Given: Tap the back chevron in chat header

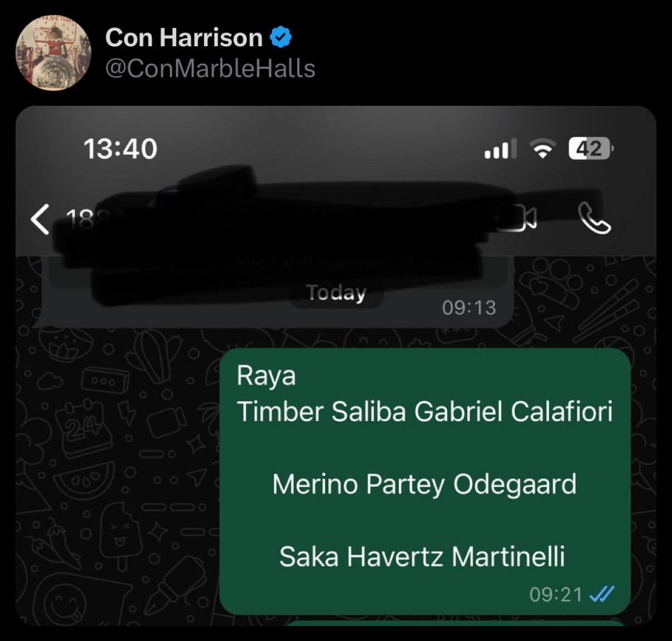Looking at the screenshot, I should tap(40, 219).
